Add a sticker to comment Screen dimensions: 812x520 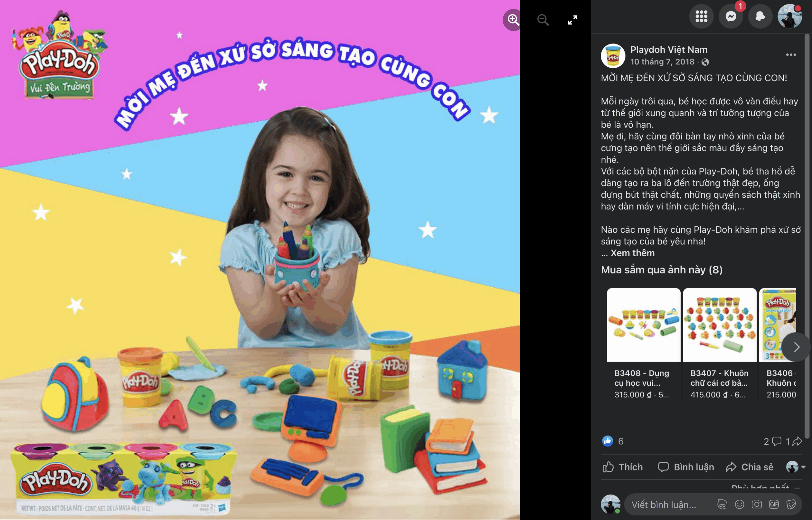791,504
